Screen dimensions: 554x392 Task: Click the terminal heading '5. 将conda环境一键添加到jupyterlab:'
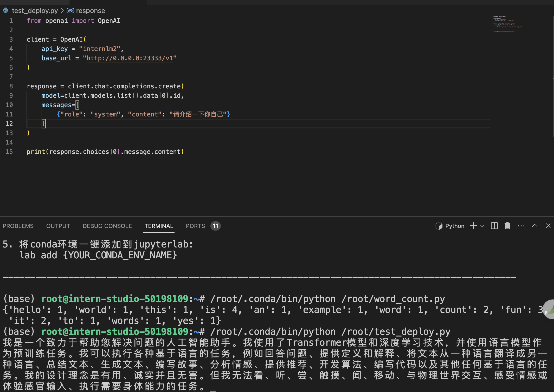pyautogui.click(x=98, y=244)
